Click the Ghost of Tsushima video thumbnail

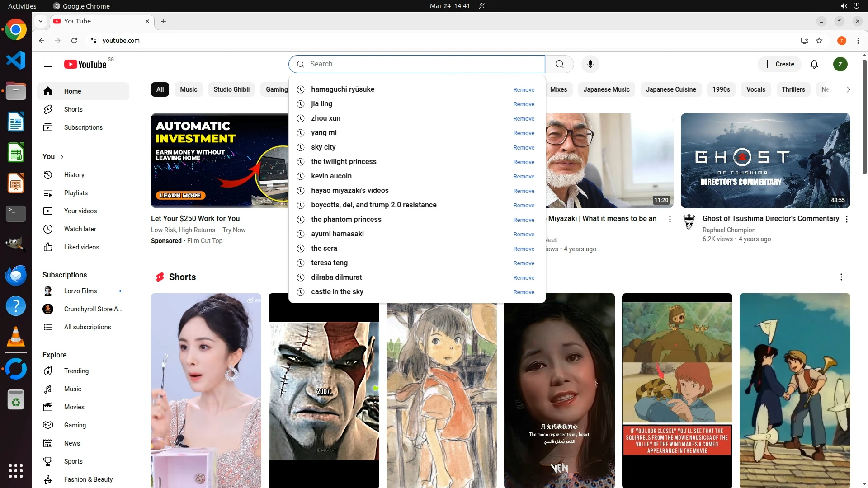[x=765, y=160]
